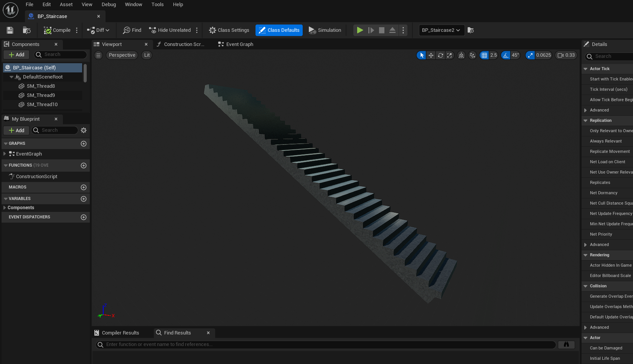Adjust camera speed value 0.33
This screenshot has width=633, height=364.
pos(566,55)
